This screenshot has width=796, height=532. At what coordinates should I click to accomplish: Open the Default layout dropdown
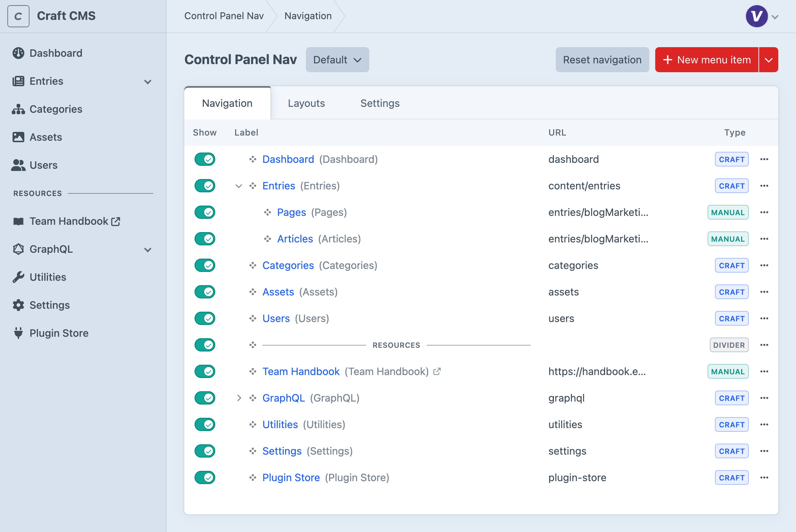coord(338,60)
